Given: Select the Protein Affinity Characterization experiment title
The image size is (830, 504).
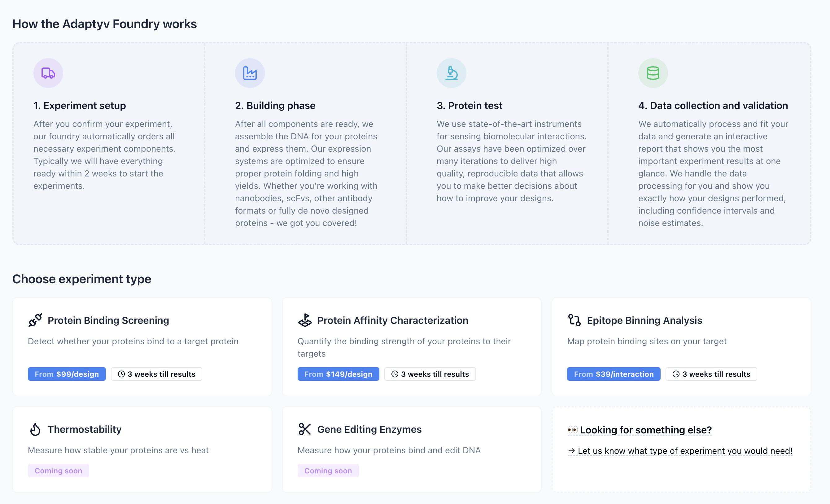Looking at the screenshot, I should (x=392, y=320).
